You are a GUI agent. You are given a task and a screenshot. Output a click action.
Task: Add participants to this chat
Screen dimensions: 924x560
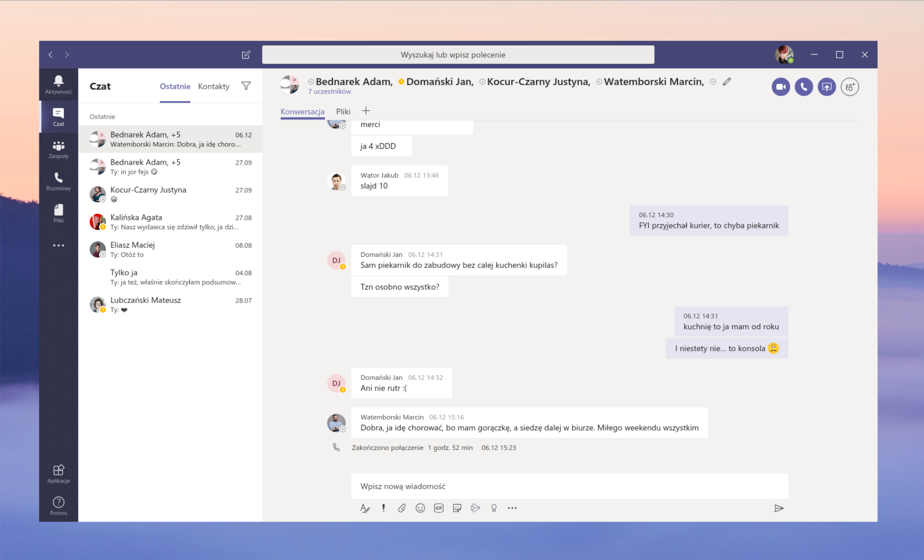coord(850,87)
